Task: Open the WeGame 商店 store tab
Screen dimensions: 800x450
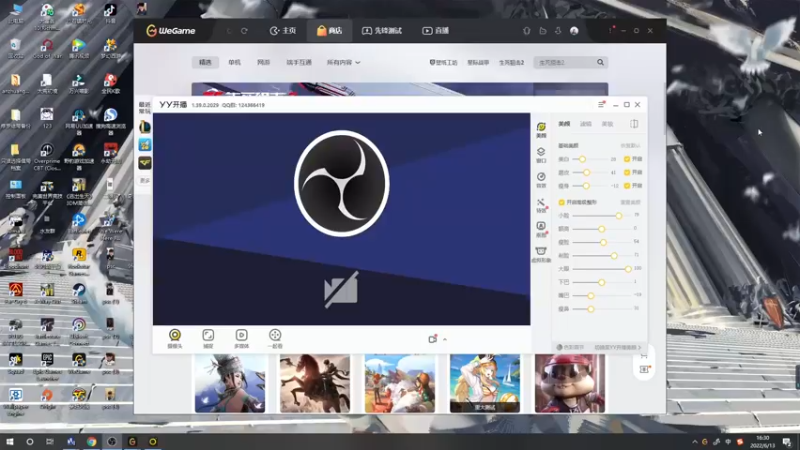Action: [330, 31]
